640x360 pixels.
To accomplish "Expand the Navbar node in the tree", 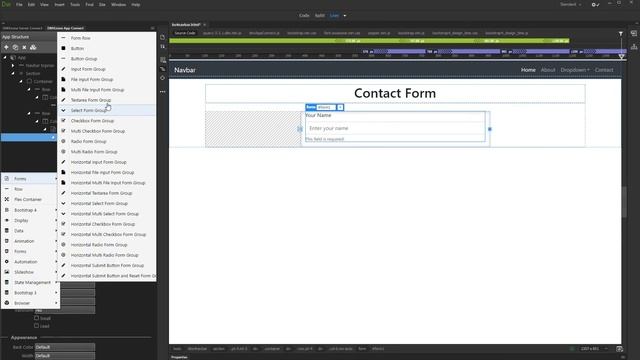I will coord(13,65).
